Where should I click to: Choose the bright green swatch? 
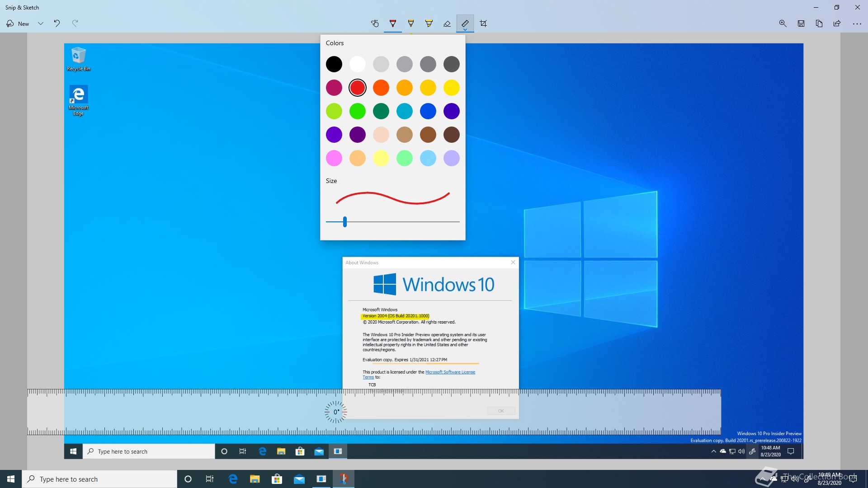pos(358,111)
